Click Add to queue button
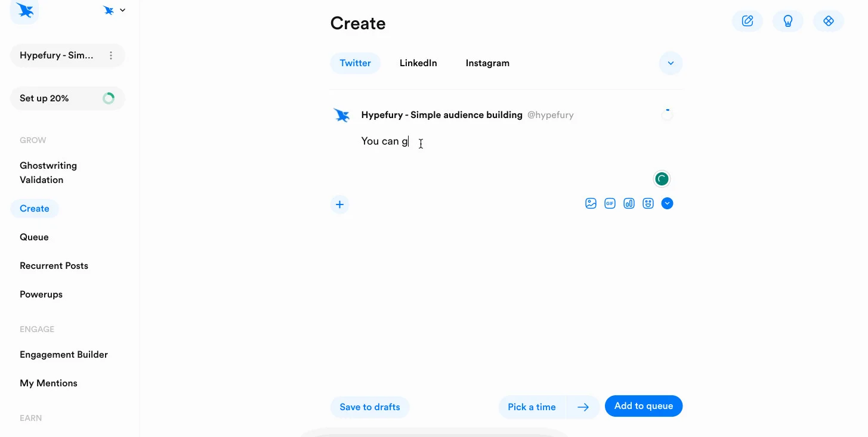The image size is (868, 437). [x=644, y=406]
